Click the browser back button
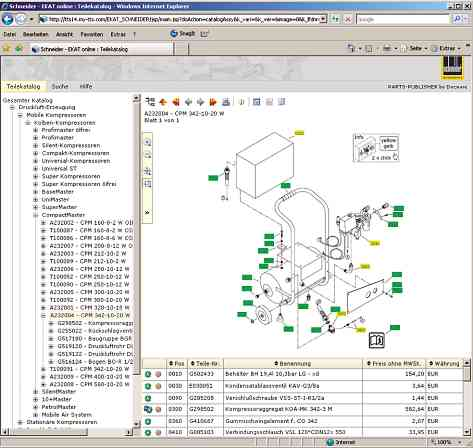The image size is (473, 448). 7,19
